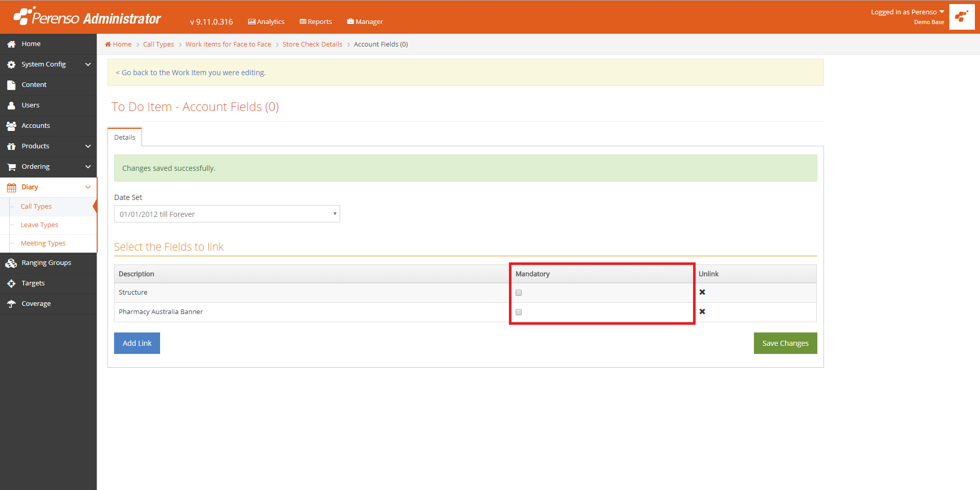This screenshot has width=980, height=490.
Task: Open Coverage label in sidebar
Action: (36, 304)
